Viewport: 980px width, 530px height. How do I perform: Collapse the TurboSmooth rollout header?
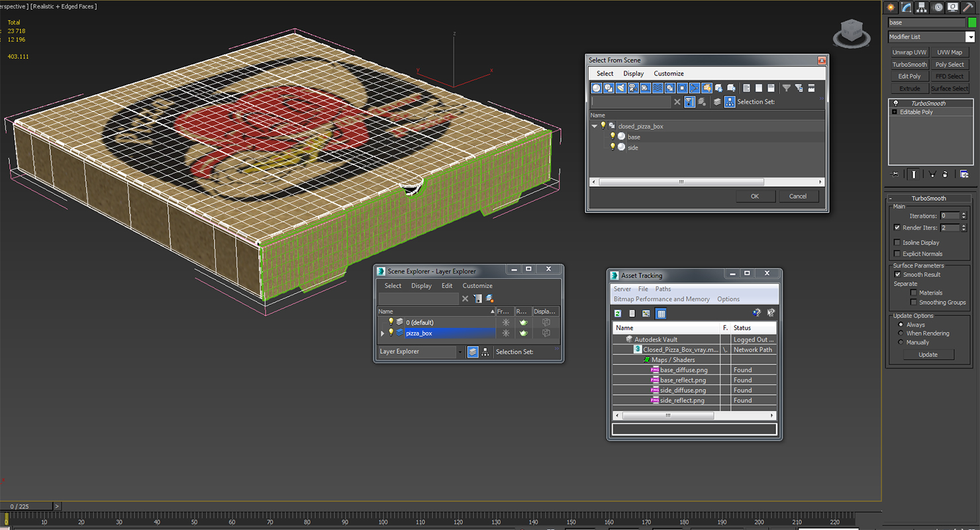pos(929,198)
